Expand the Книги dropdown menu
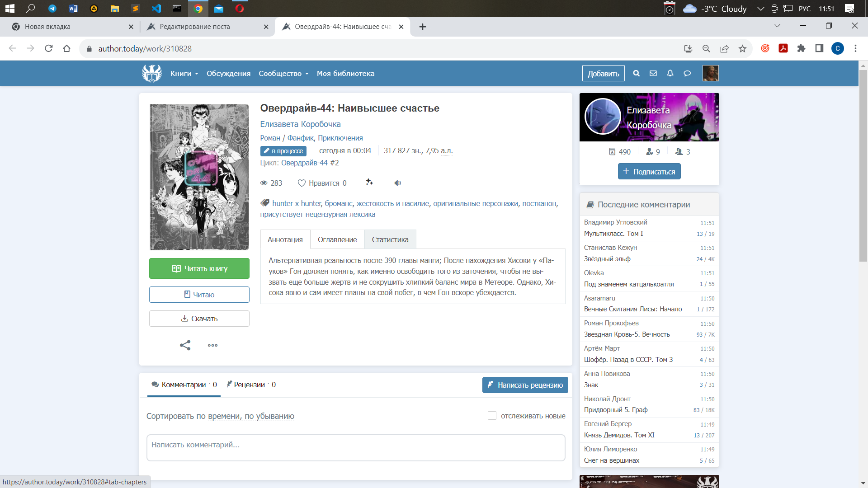This screenshot has width=868, height=488. (184, 74)
